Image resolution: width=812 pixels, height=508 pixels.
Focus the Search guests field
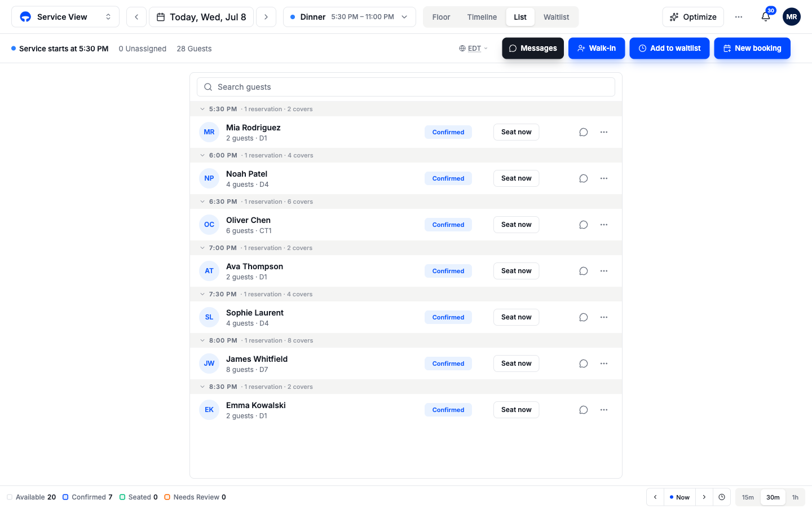[406, 87]
